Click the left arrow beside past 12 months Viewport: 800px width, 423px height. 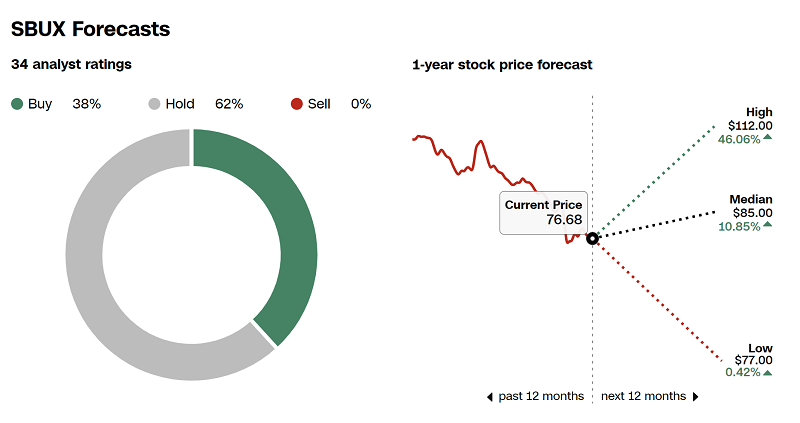[x=489, y=397]
